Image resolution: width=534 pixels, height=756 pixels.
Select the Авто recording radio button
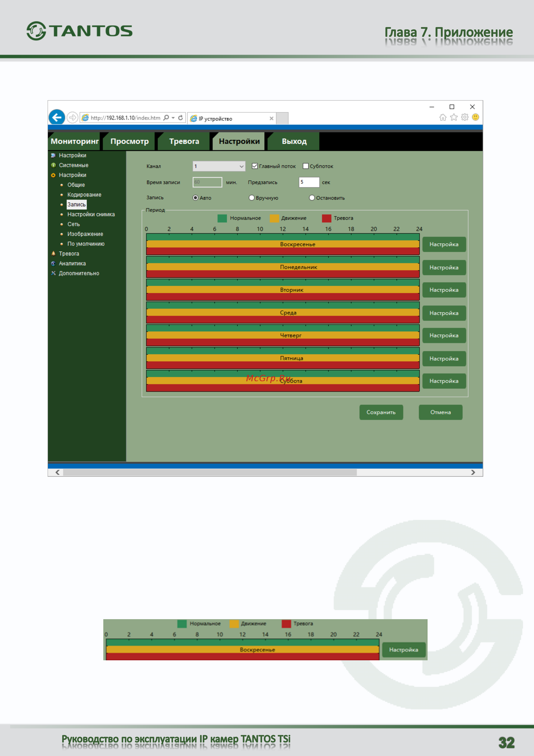[195, 198]
